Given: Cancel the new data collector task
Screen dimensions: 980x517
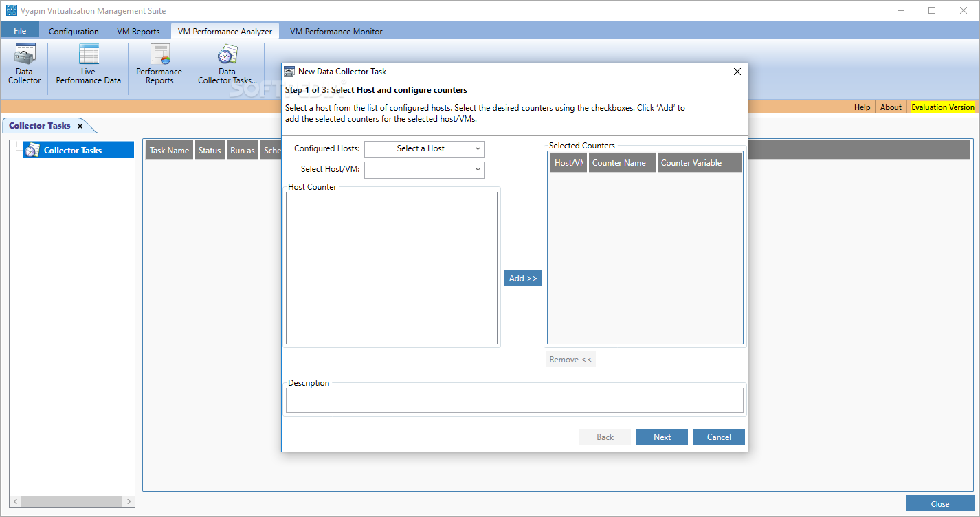Looking at the screenshot, I should pyautogui.click(x=719, y=437).
